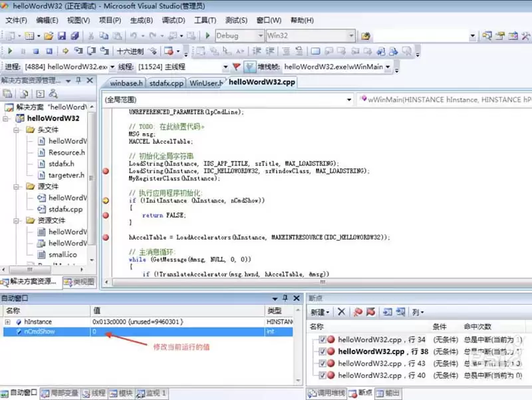The height and width of the screenshot is (400, 532).
Task: Click the Step Into toolbar icon
Action: 77,50
